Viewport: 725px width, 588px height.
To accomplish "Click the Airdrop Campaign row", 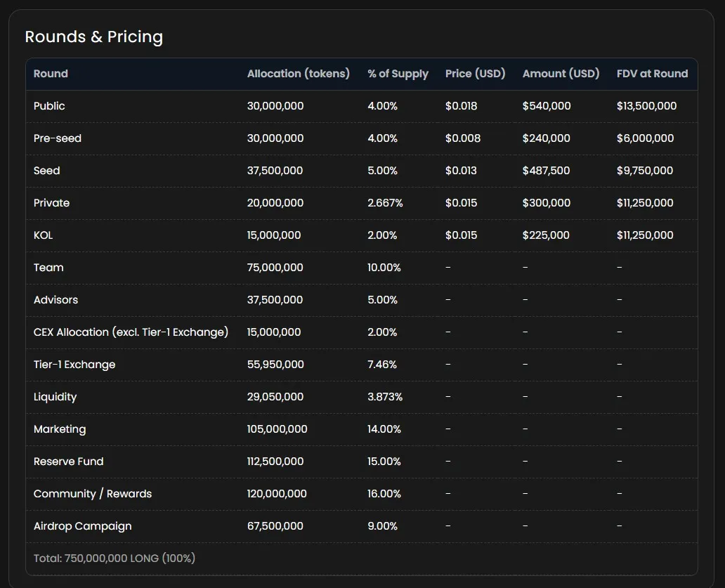I will coord(82,525).
